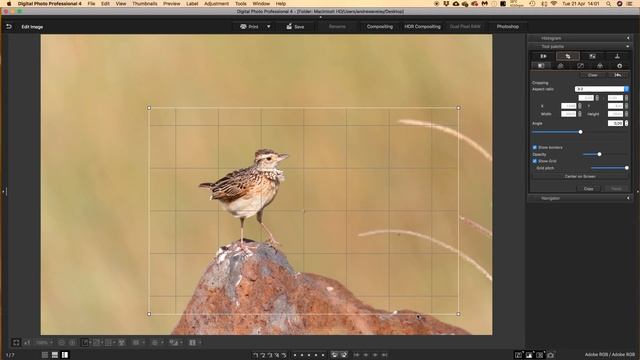This screenshot has height=360, width=640.
Task: Click the Width input field
Action: 569,114
